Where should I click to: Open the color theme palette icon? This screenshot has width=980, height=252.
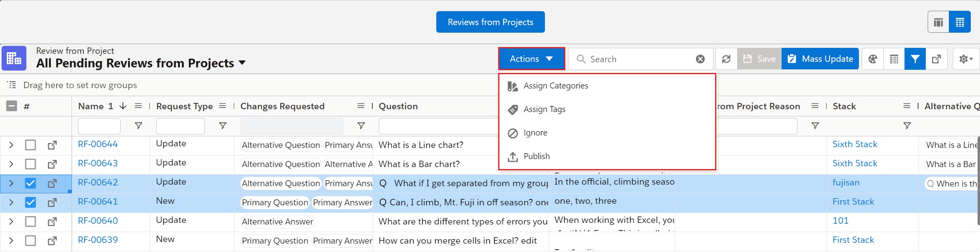click(x=873, y=59)
